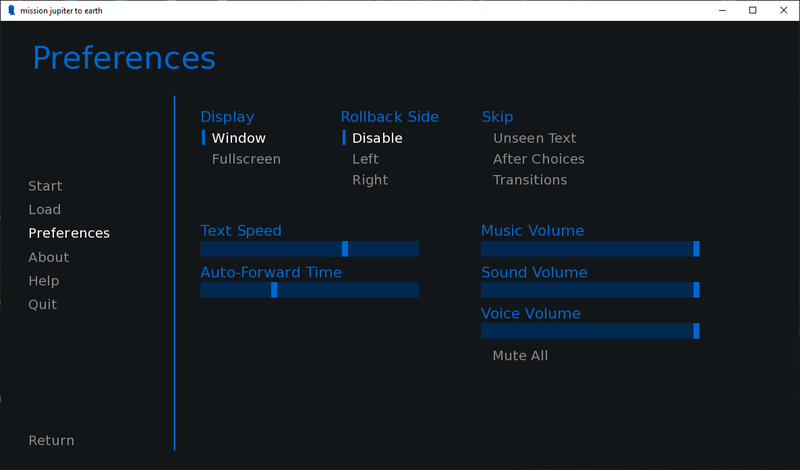
Task: Set Rollback Side to Disable
Action: pyautogui.click(x=377, y=138)
